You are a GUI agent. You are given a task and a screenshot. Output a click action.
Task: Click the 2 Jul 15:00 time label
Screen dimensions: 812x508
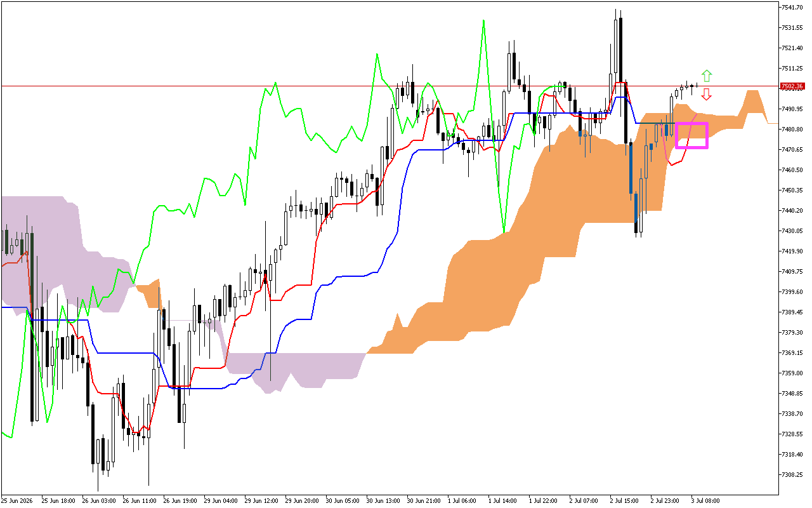624,500
